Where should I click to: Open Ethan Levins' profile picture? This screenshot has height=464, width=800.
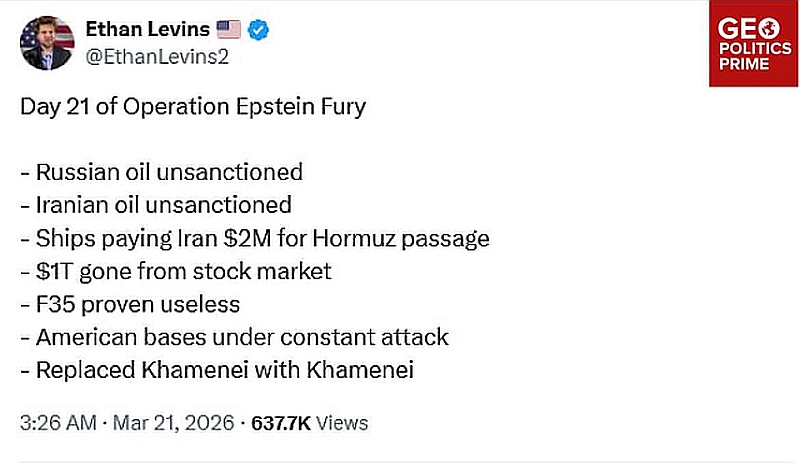pos(47,42)
